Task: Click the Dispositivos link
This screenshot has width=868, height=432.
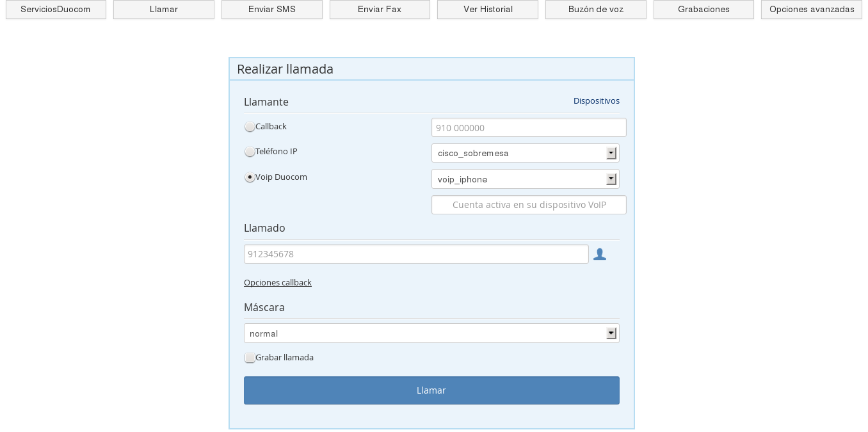Action: (x=596, y=101)
